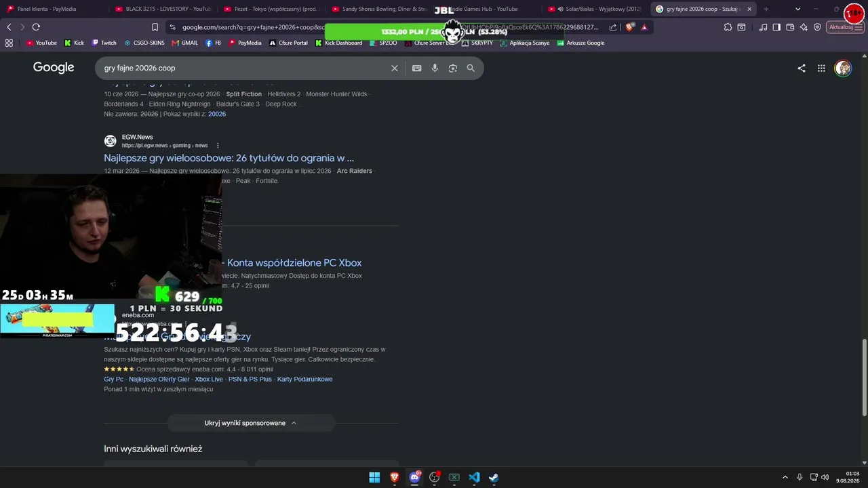Open more options for EGW.News result

218,146
